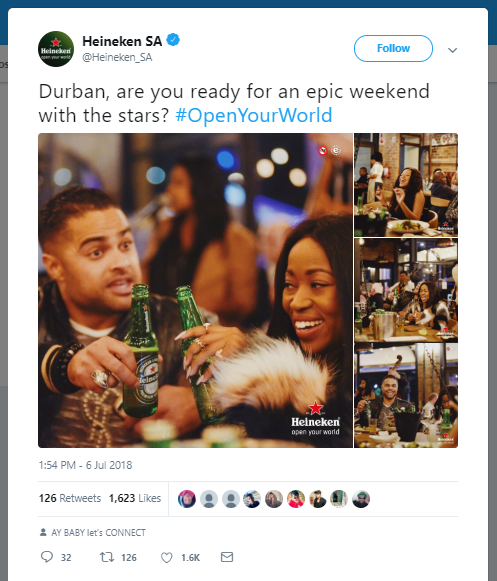Viewport: 497px width, 581px height.
Task: Click the reply speech bubble icon
Action: pyautogui.click(x=47, y=557)
